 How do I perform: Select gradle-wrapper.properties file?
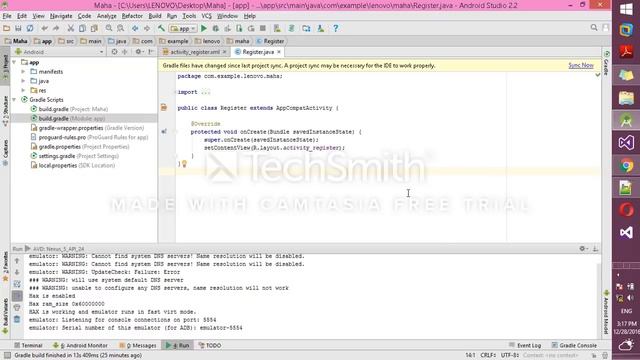(x=87, y=128)
